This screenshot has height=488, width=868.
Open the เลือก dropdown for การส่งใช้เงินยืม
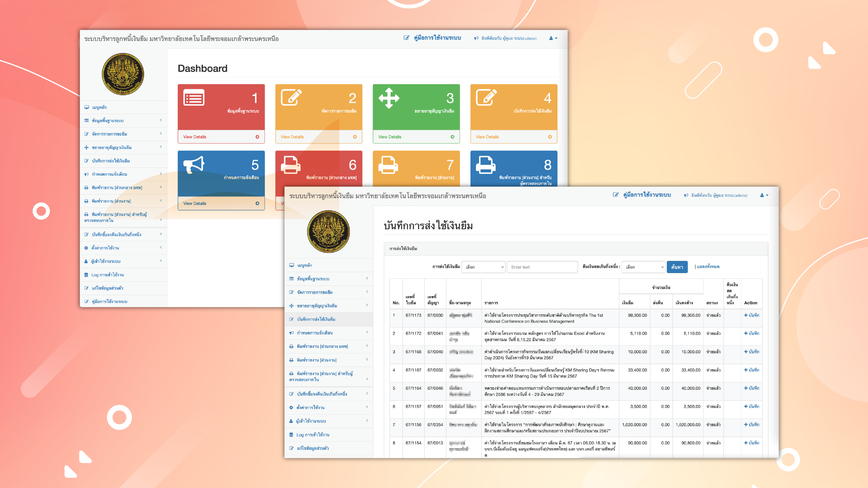pyautogui.click(x=483, y=267)
